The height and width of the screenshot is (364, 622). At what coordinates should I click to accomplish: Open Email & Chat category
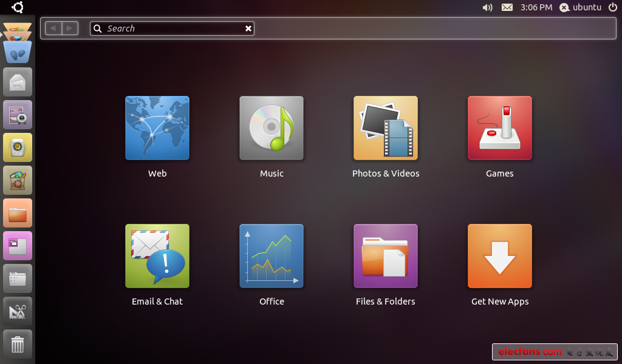[157, 256]
